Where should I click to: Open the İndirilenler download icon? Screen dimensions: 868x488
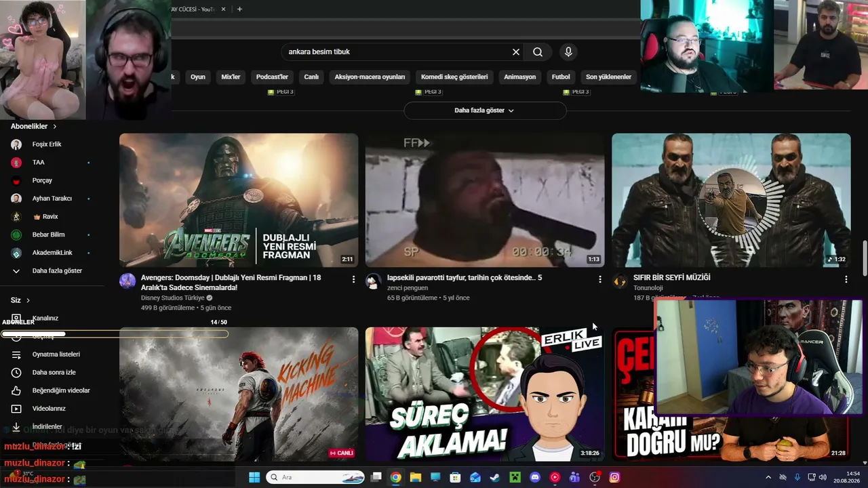(x=16, y=427)
